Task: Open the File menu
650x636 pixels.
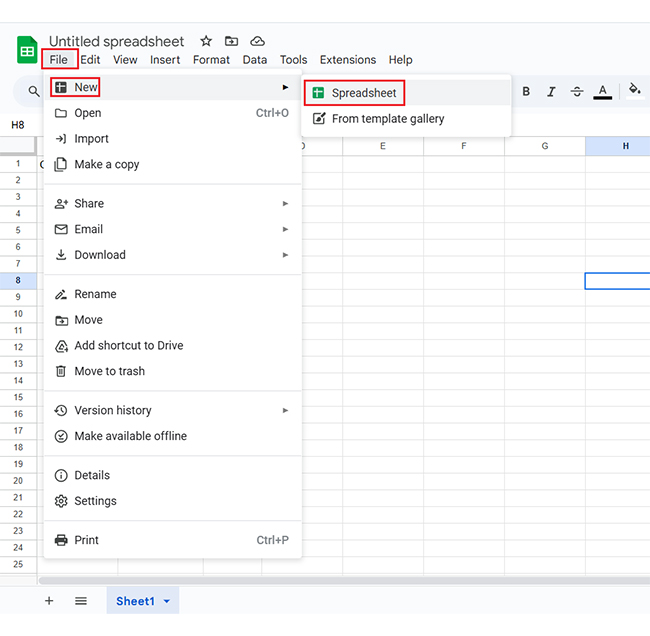Action: 58,60
